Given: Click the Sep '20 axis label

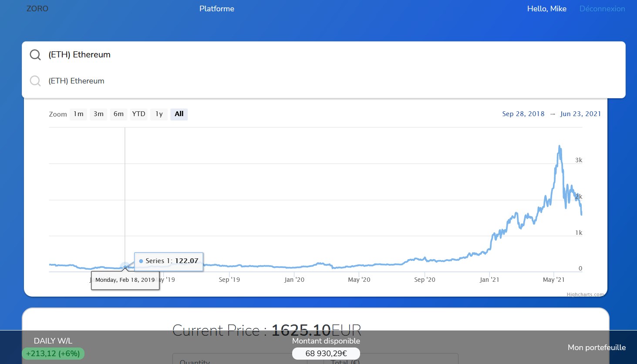Looking at the screenshot, I should [x=425, y=280].
